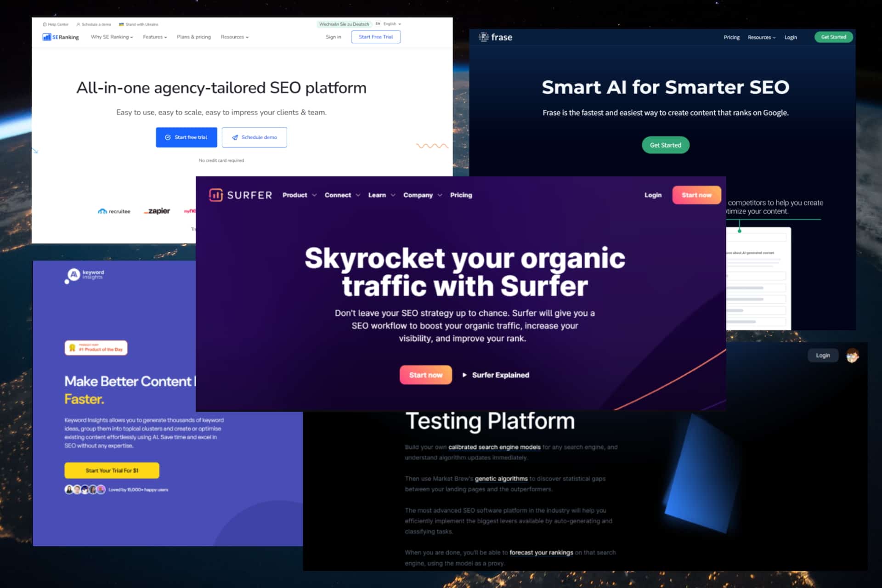
Task: Click the calibrated search engine models link
Action: 494,447
